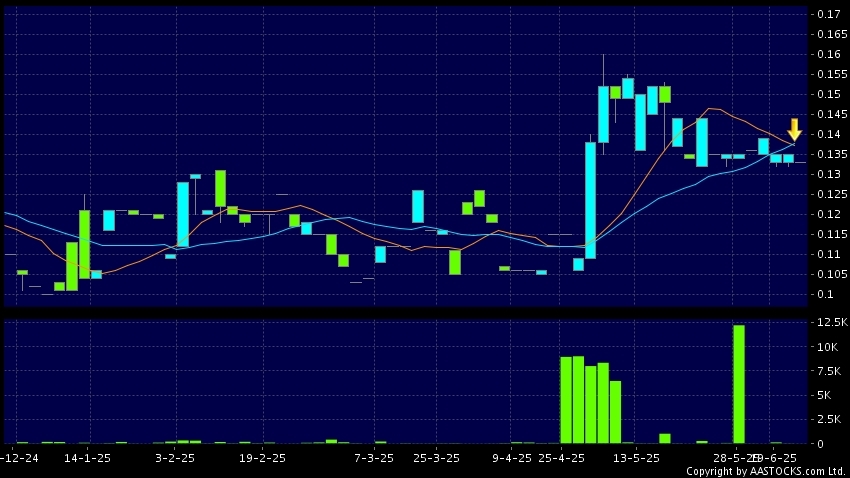
Task: Click the cyan candle with wick reaching 0.16
Action: 603,114
